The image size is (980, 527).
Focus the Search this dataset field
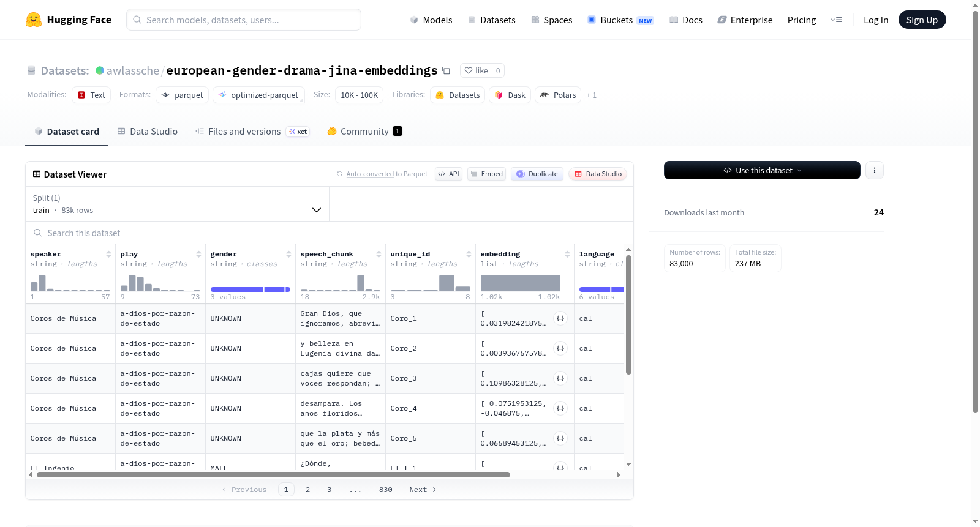pos(330,233)
